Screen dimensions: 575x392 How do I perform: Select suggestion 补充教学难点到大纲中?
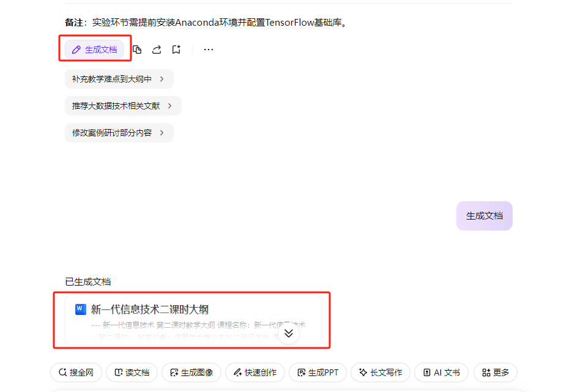pos(119,79)
